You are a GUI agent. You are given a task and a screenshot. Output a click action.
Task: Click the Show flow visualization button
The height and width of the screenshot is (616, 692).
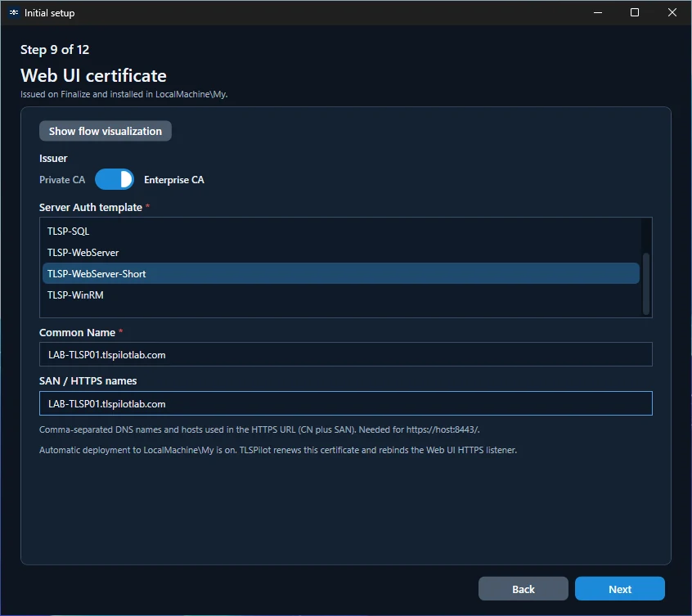pyautogui.click(x=105, y=131)
